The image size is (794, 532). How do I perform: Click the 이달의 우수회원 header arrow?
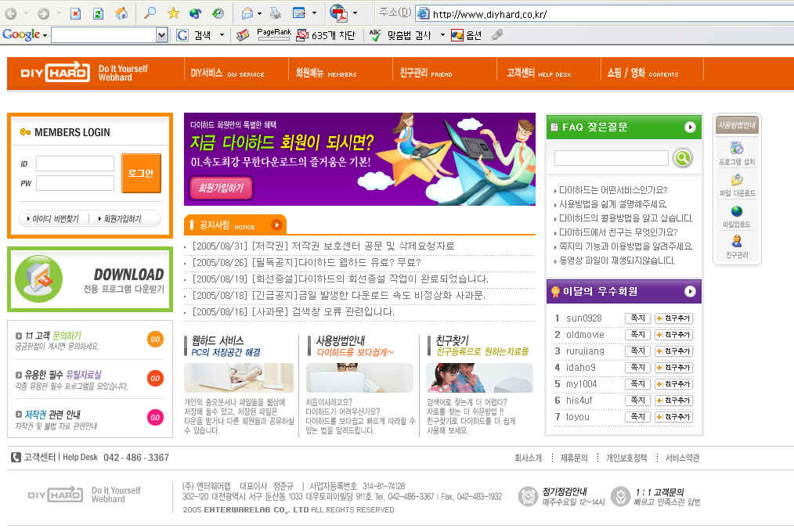click(690, 291)
